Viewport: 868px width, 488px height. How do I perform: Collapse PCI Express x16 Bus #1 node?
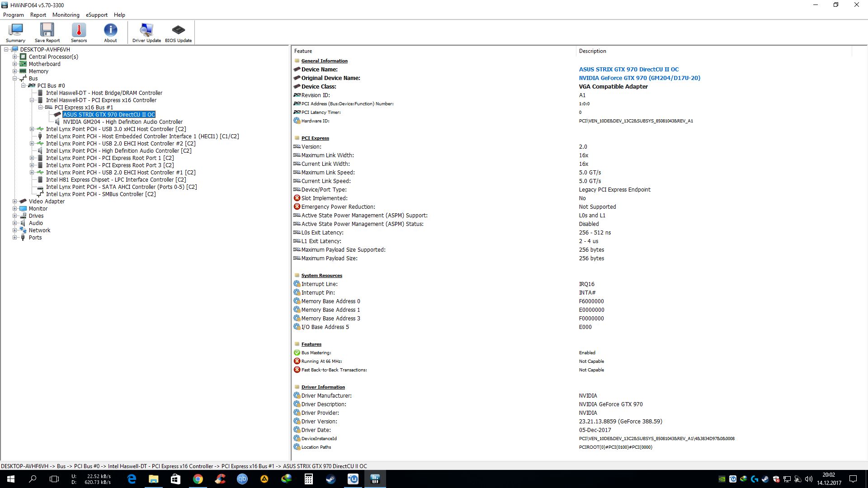[41, 108]
